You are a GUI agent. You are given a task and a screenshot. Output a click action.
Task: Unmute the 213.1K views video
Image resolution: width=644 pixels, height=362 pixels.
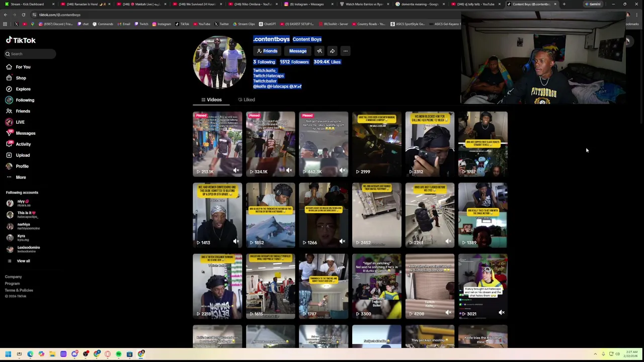tap(236, 170)
